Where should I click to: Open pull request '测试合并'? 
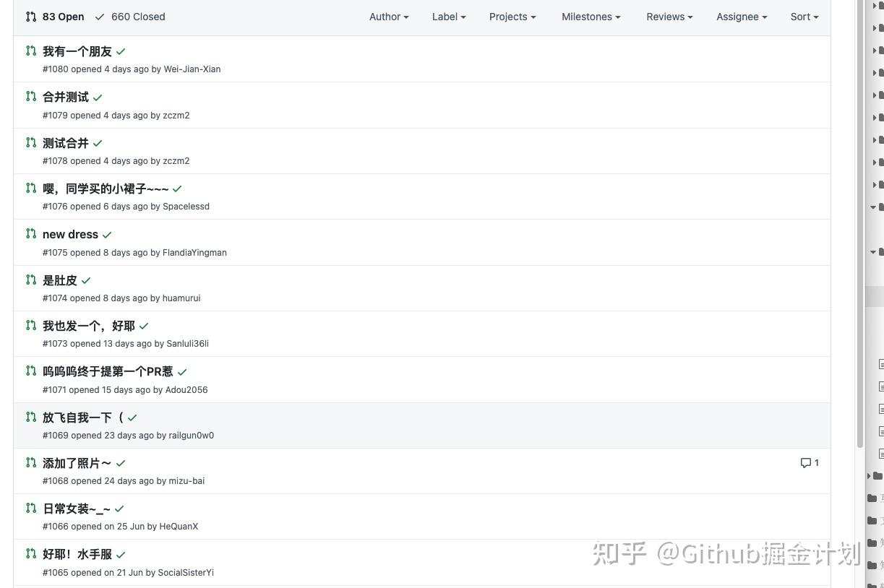coord(66,143)
